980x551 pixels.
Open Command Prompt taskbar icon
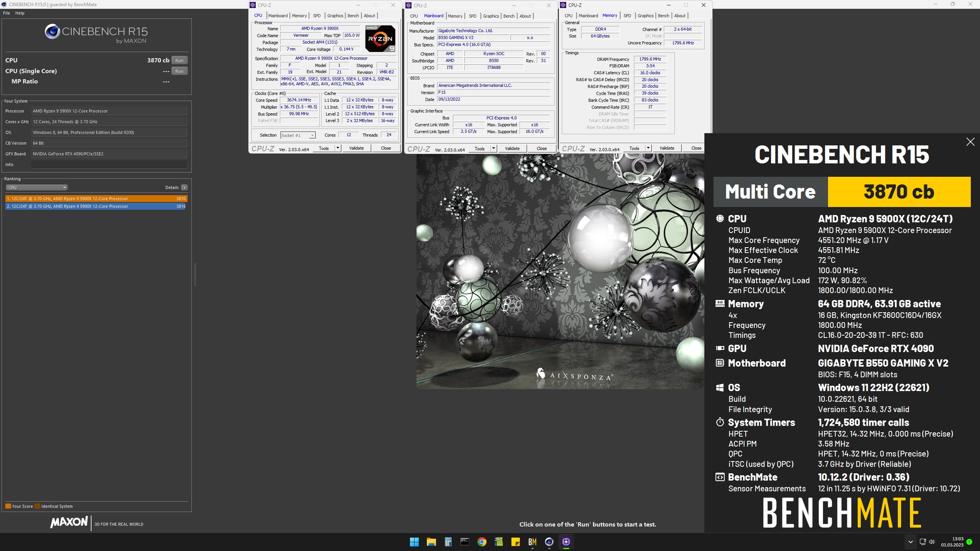coord(465,542)
